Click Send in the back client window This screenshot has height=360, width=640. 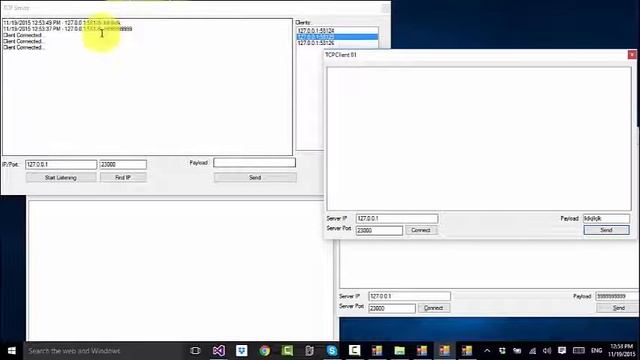pyautogui.click(x=618, y=308)
